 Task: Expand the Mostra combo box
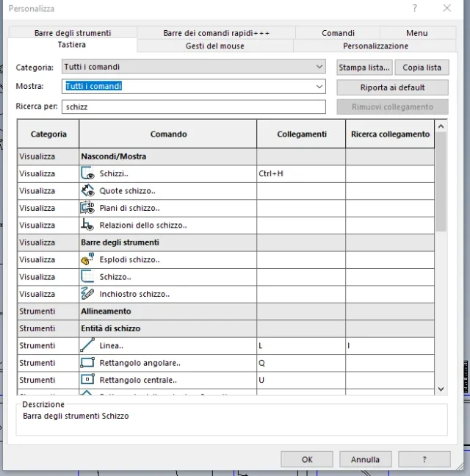pos(319,87)
